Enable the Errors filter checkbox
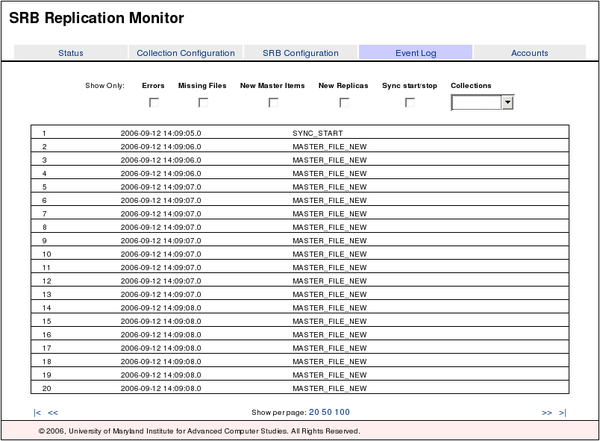 click(153, 102)
